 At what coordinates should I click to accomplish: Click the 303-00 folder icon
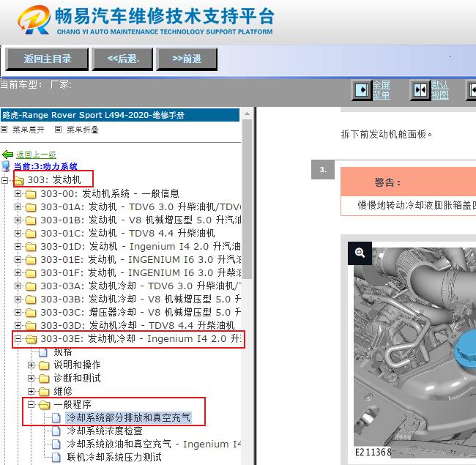pos(31,193)
